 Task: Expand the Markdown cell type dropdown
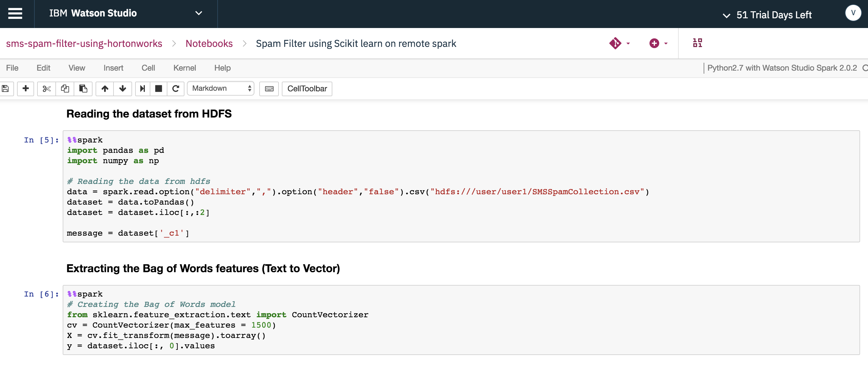pyautogui.click(x=221, y=89)
